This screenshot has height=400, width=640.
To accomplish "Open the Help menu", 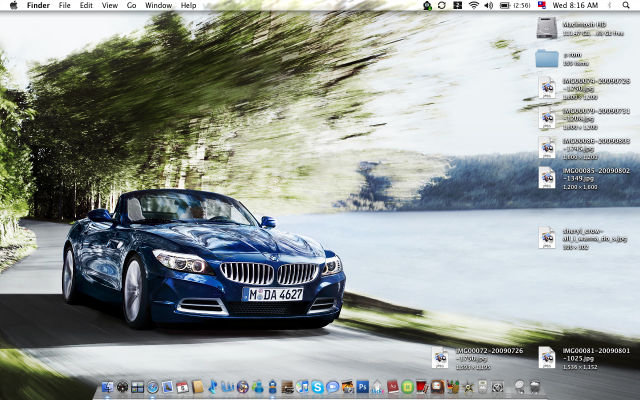I will [188, 5].
